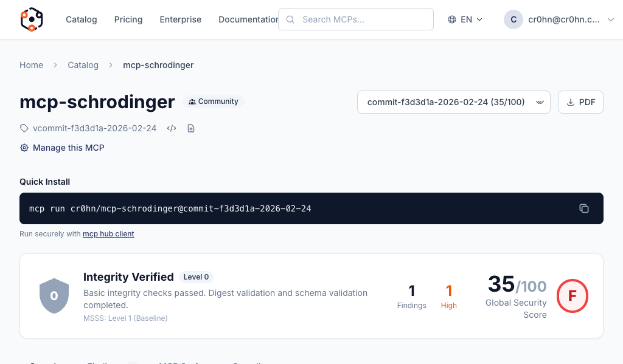
Task: Focus the Search MCPs input field
Action: click(363, 19)
